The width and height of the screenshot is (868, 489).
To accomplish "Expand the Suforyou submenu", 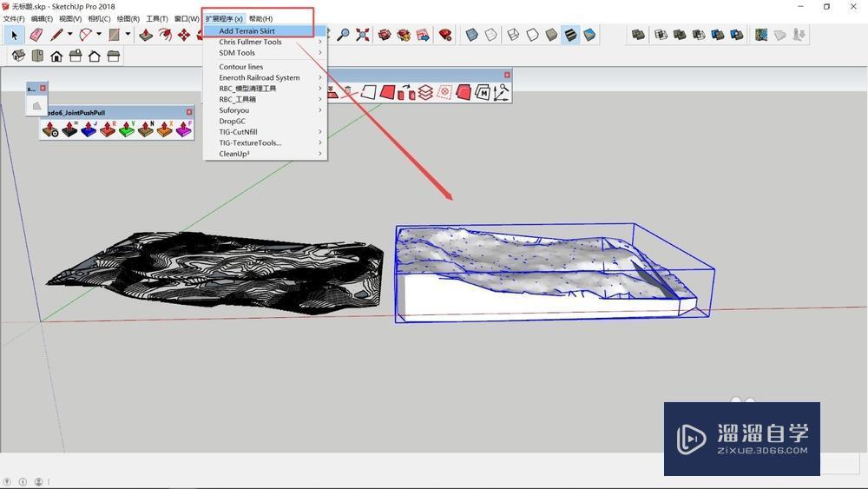I will pyautogui.click(x=266, y=110).
